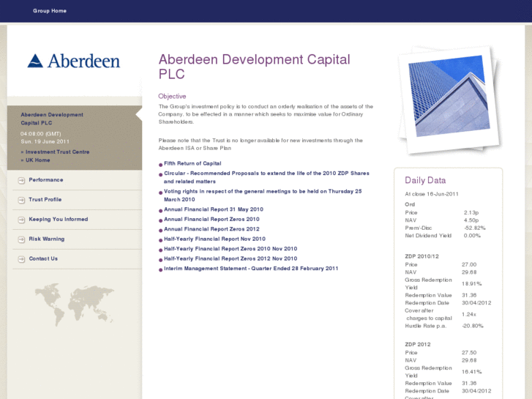
Task: Open Voting rights general meetings link
Action: [x=263, y=195]
